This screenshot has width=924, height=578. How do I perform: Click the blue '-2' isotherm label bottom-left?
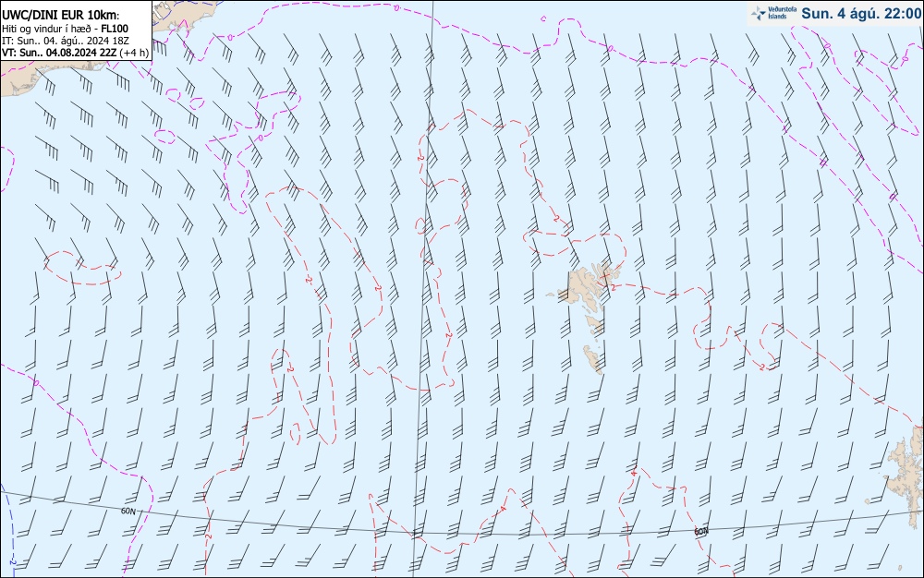[x=12, y=561]
